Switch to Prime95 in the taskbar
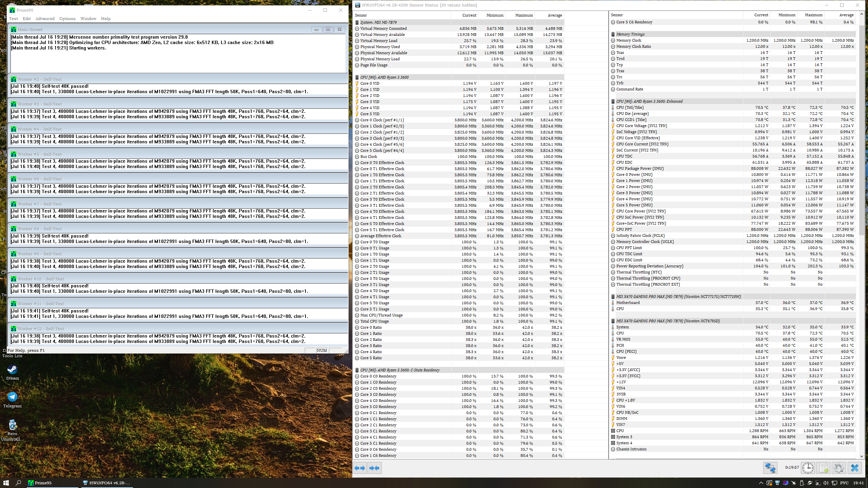 [x=41, y=483]
